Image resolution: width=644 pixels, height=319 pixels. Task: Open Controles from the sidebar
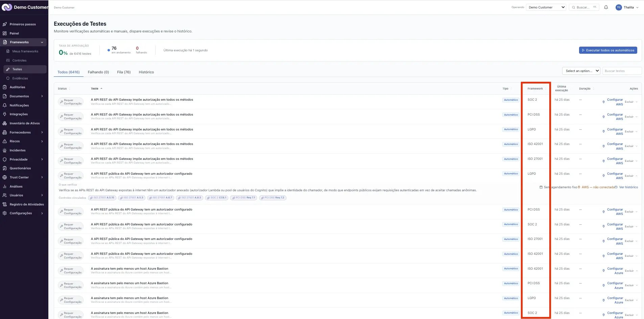point(19,60)
